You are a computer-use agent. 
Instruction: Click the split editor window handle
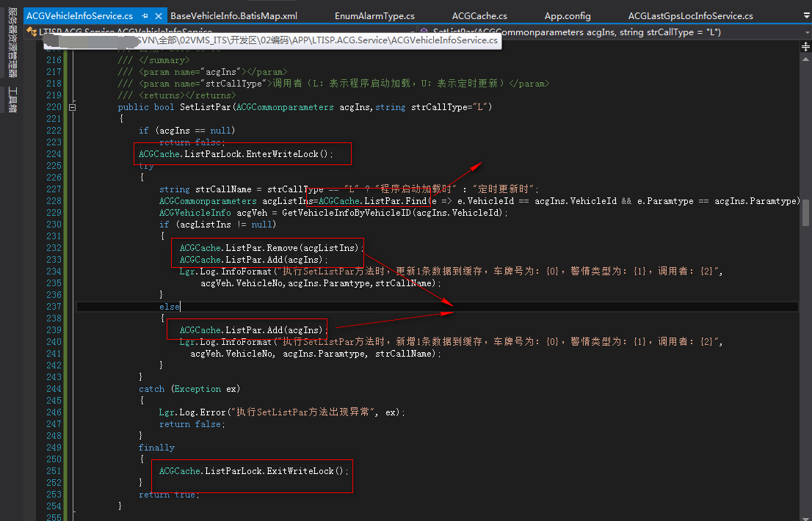(805, 47)
